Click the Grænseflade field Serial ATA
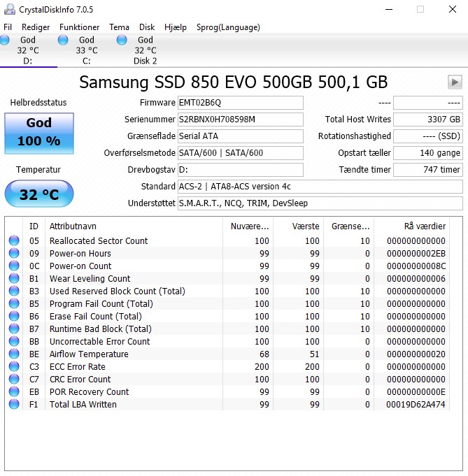Viewport: 468px width, 476px height. coord(241,136)
